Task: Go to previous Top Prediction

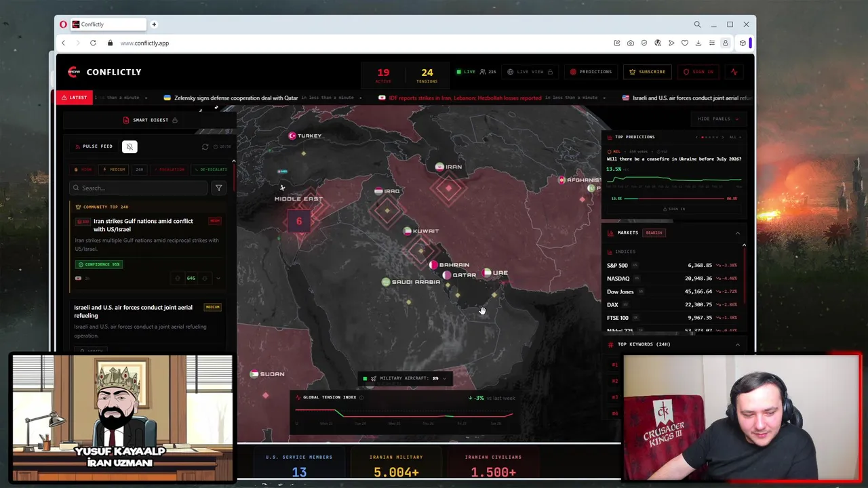Action: coord(696,138)
